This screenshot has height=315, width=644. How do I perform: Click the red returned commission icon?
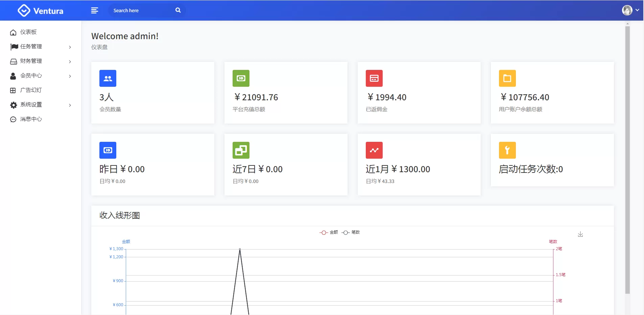click(374, 78)
